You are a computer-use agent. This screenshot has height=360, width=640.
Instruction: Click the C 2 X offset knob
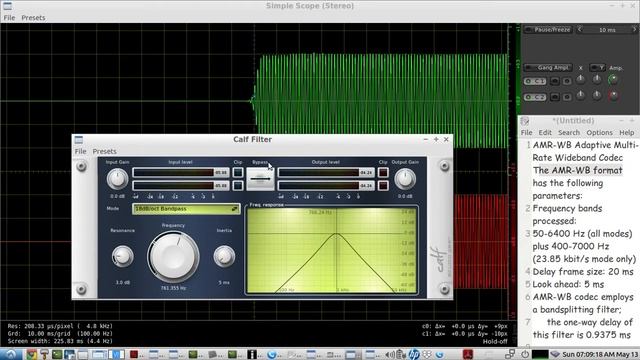[x=580, y=96]
